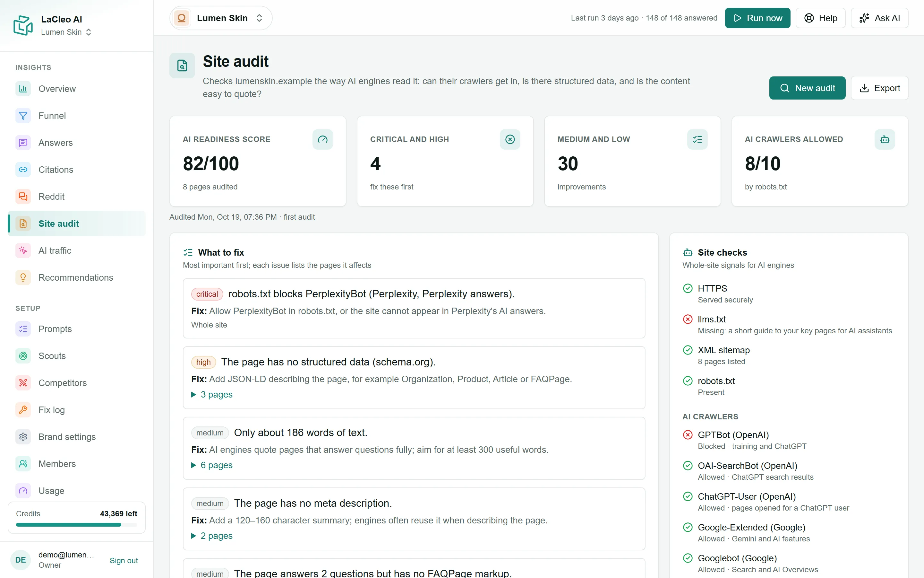Open the Fix log menu item
Viewport: 924px width, 578px height.
coord(77,410)
